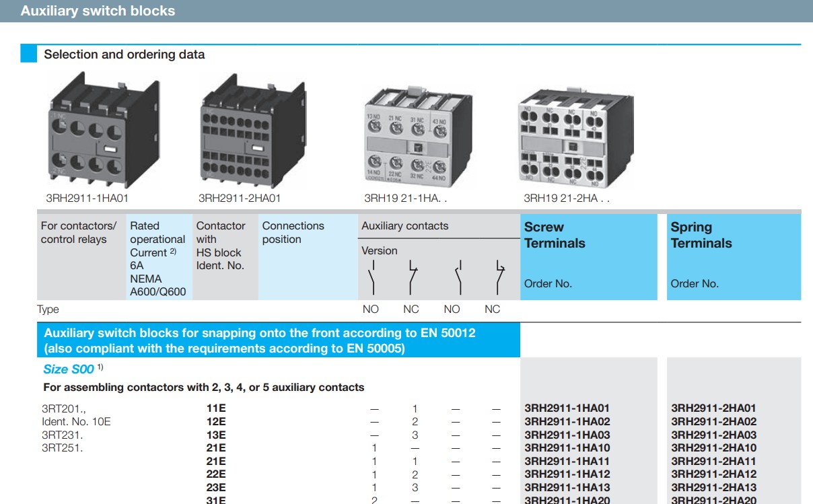The image size is (813, 504).
Task: Click order number 3RH2911-1HA12
Action: coord(567,474)
